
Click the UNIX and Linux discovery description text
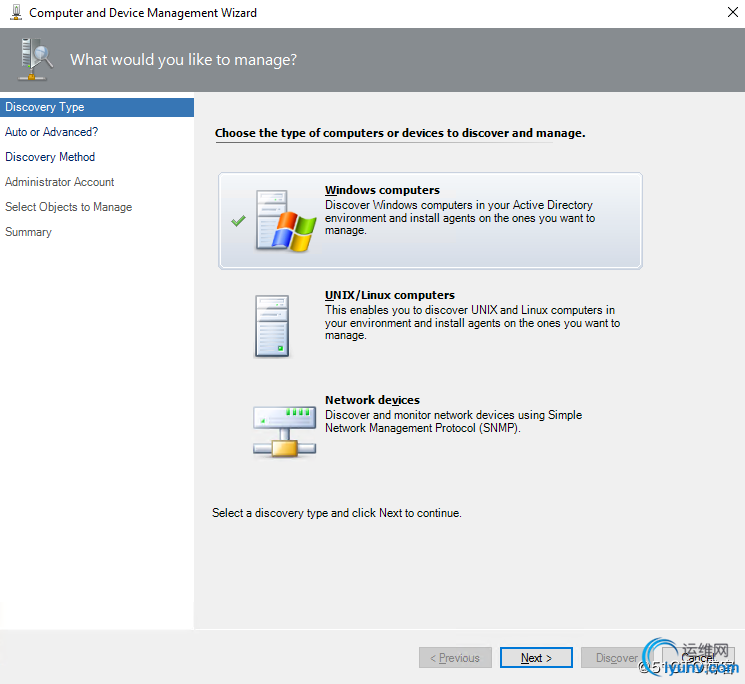pos(472,323)
